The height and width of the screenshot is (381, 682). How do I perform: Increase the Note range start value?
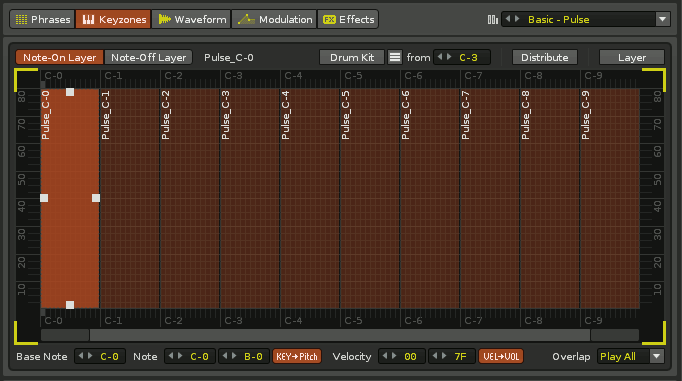pos(180,356)
